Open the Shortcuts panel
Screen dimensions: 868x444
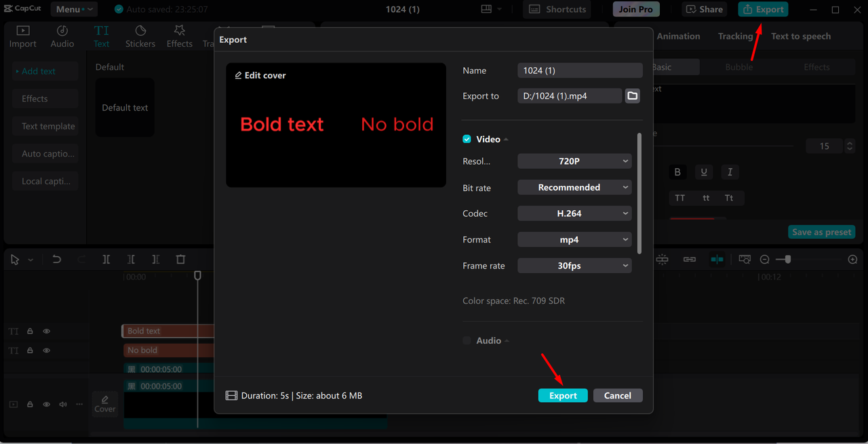click(x=557, y=9)
